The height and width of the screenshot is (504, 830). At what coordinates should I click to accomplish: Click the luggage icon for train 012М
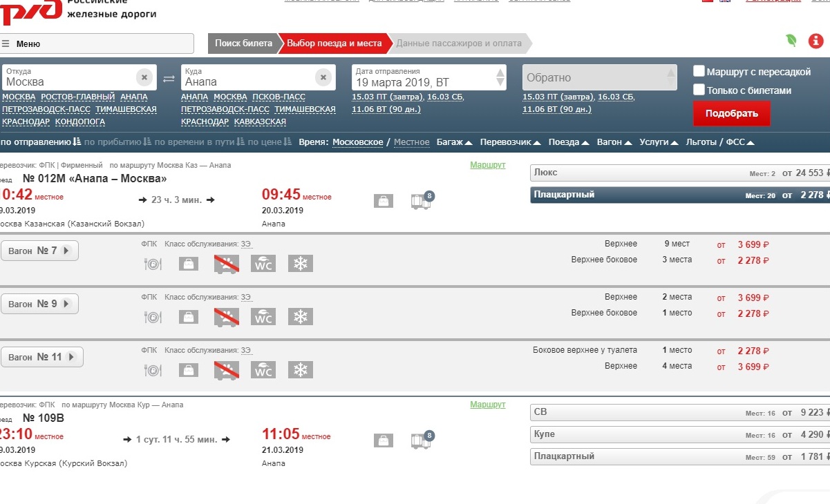tap(384, 201)
